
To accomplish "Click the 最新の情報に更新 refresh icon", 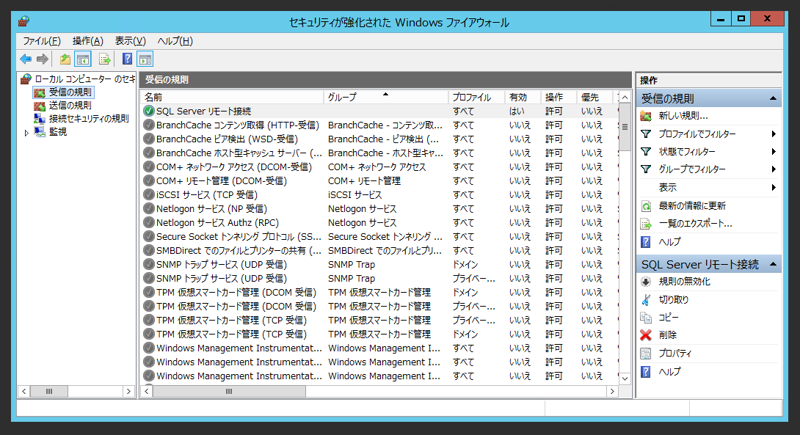I will pyautogui.click(x=646, y=206).
